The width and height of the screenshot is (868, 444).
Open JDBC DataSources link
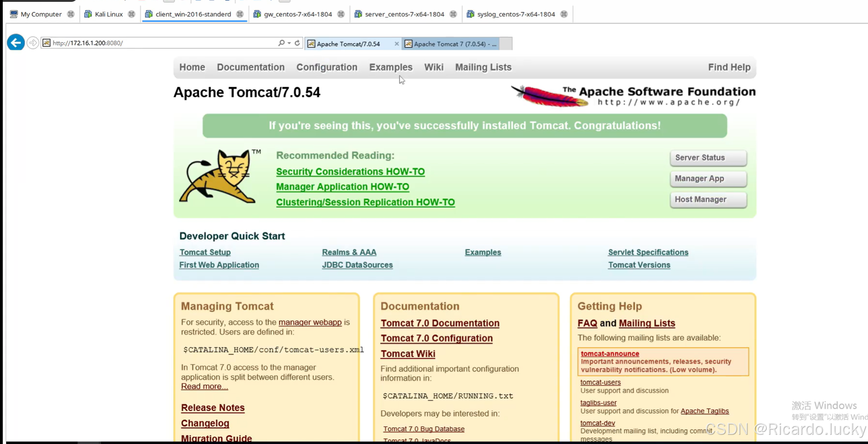pyautogui.click(x=357, y=265)
